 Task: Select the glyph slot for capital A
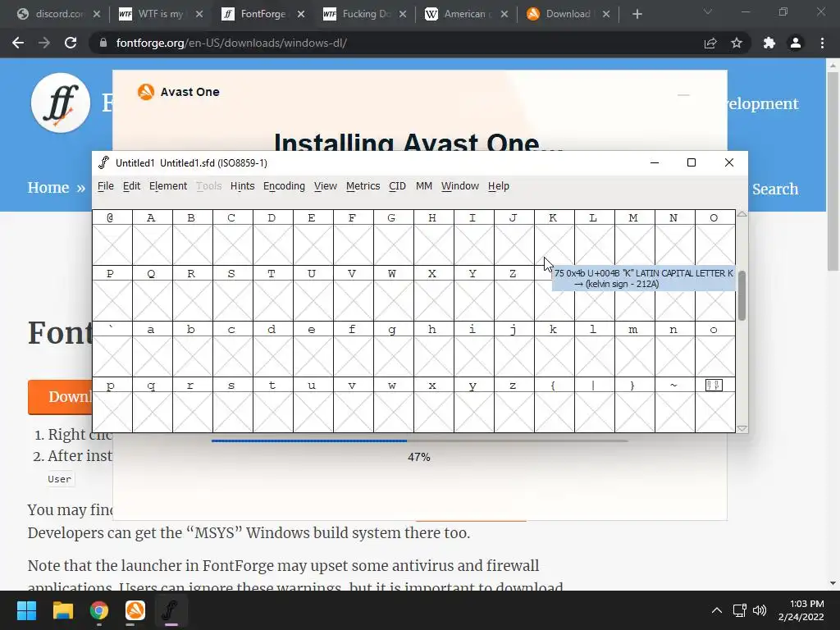152,244
